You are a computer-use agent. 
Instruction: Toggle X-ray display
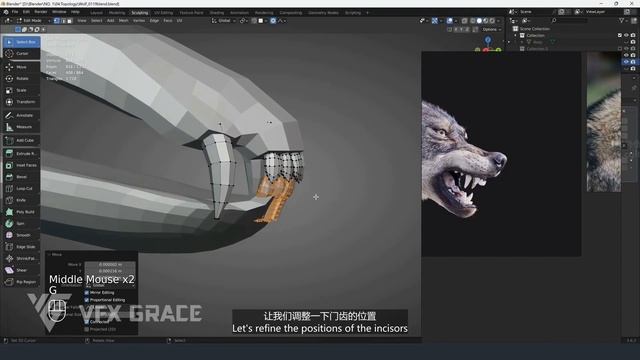tap(464, 20)
